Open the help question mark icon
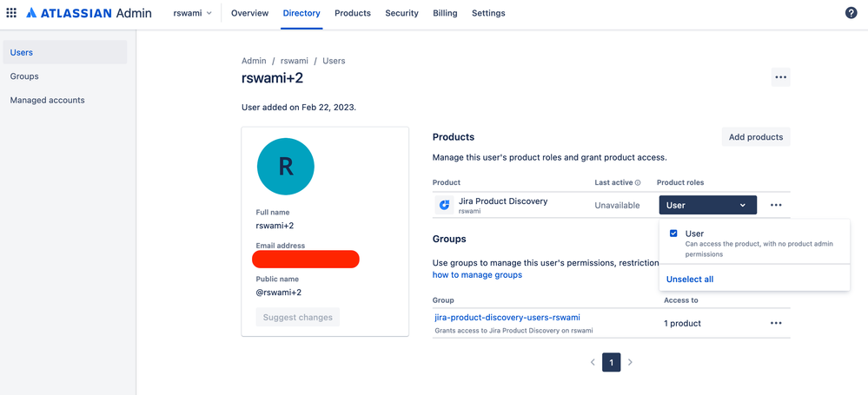Screen dimensions: 868x395 pos(851,13)
